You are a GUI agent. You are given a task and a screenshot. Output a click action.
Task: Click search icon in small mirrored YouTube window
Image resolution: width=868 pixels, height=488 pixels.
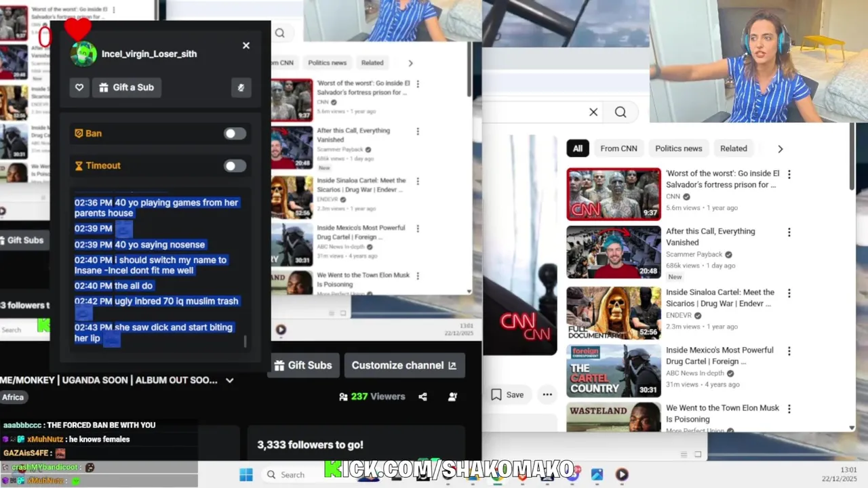click(x=279, y=33)
